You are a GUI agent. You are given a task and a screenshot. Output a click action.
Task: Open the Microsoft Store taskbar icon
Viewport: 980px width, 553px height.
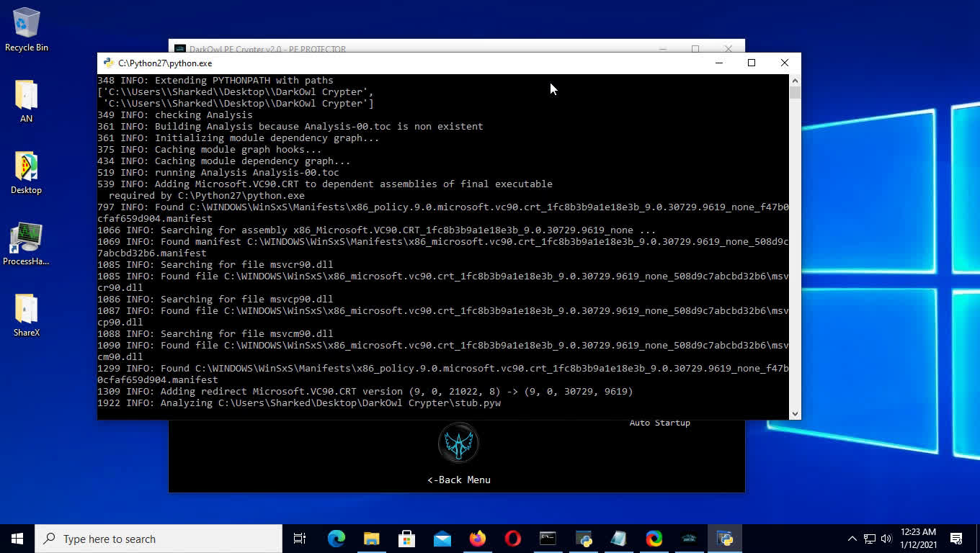point(406,539)
